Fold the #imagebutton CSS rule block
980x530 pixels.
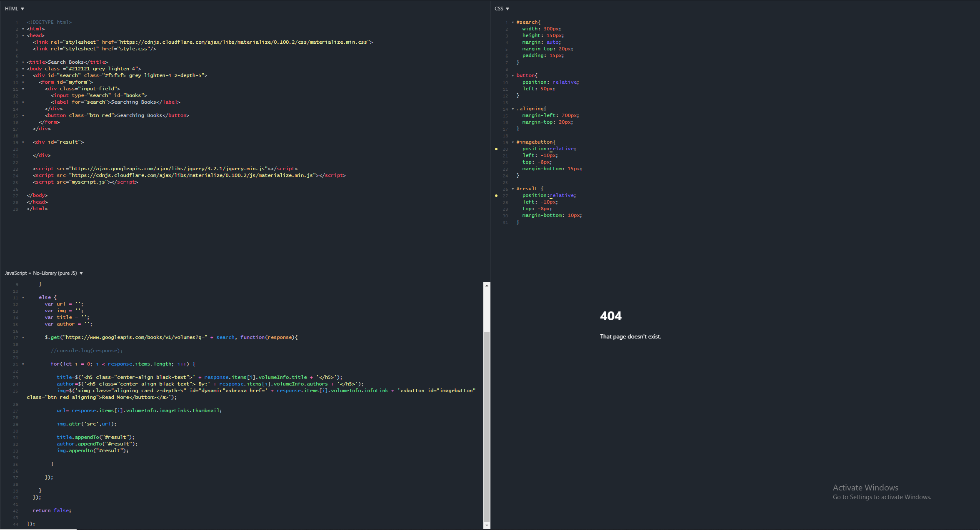[512, 142]
